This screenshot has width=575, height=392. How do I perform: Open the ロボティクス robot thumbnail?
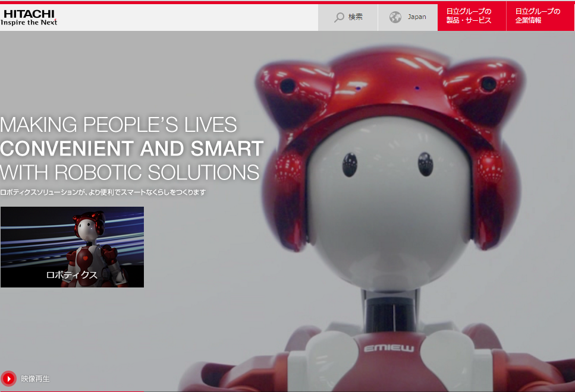72,247
